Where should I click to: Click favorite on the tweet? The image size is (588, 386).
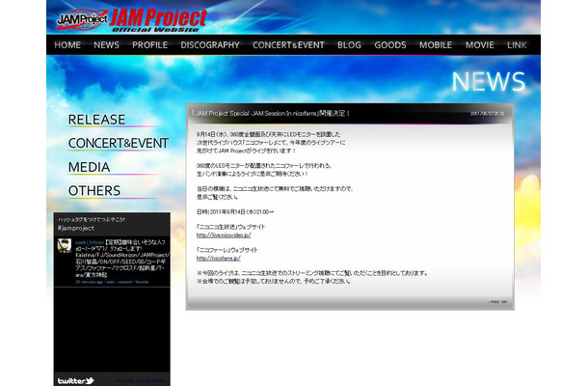click(142, 282)
